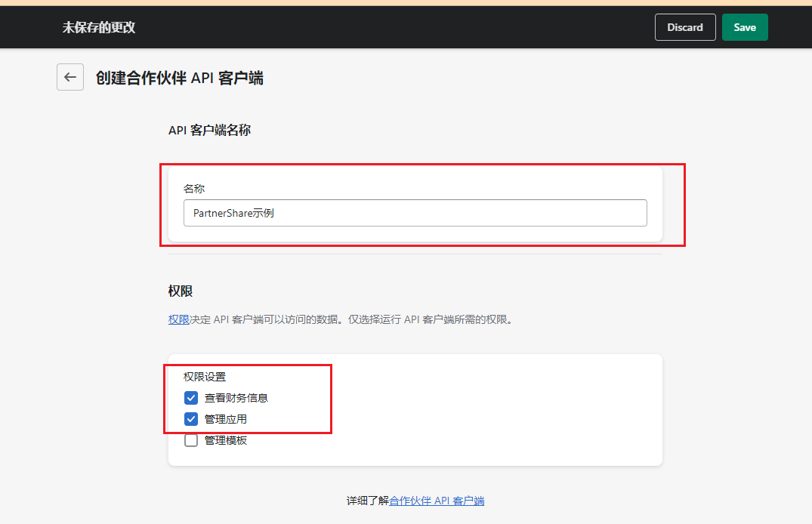Open the 权限 link in description

click(179, 319)
